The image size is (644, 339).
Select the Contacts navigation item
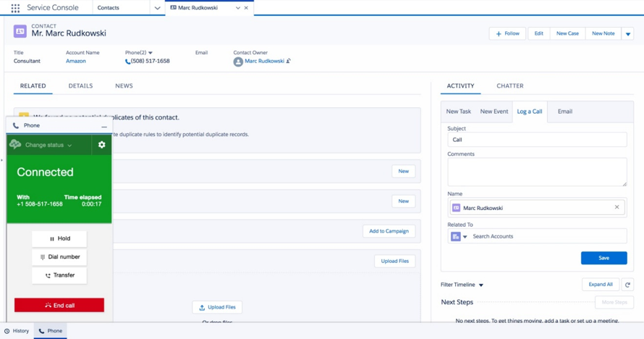point(108,8)
